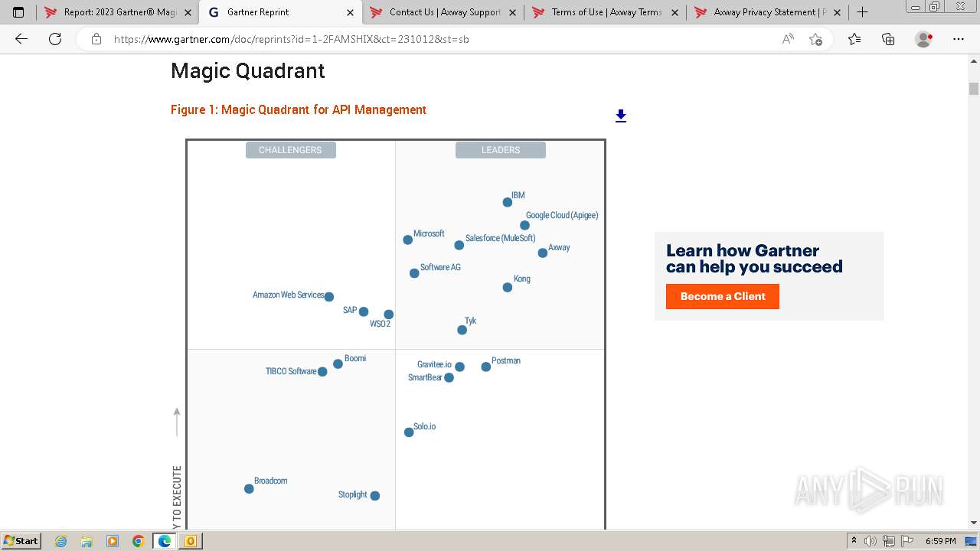Click the browser Back arrow
The height and width of the screenshot is (551, 980).
21,39
